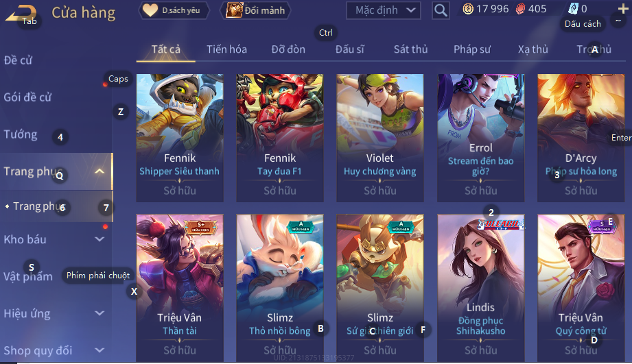Go to Gói đề cử section
Viewport: 632px width, 364px height.
(27, 97)
